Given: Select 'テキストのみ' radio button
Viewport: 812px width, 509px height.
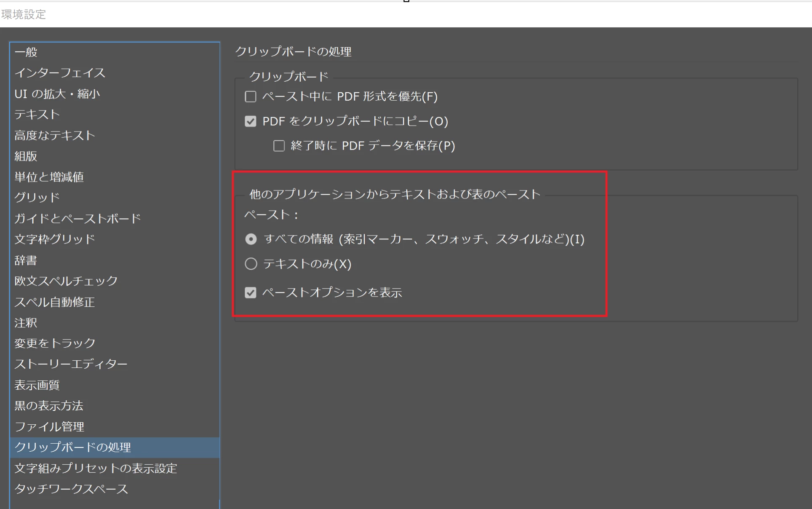Looking at the screenshot, I should tap(251, 264).
